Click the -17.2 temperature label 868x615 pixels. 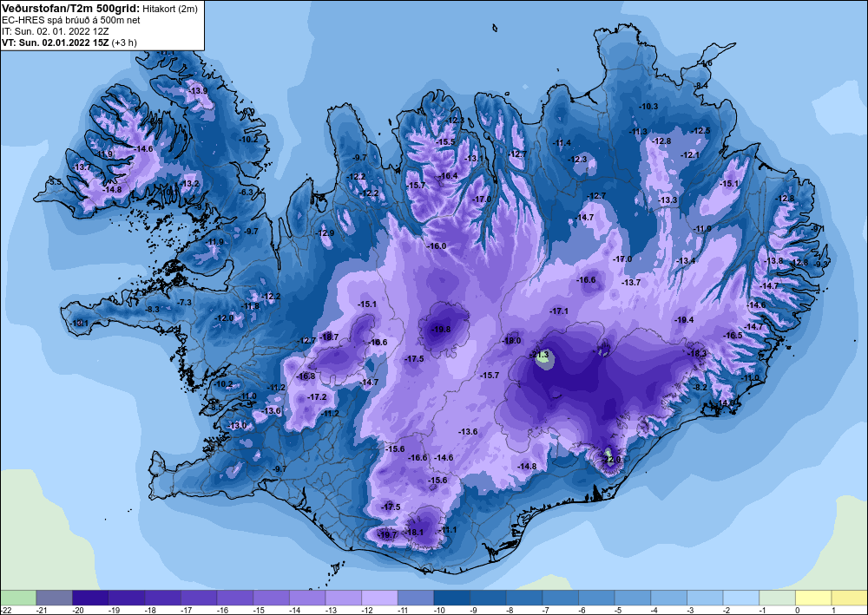pyautogui.click(x=317, y=397)
